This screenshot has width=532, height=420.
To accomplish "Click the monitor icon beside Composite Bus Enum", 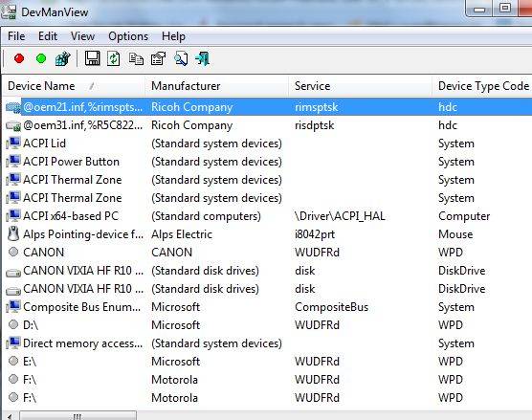I will [x=13, y=307].
